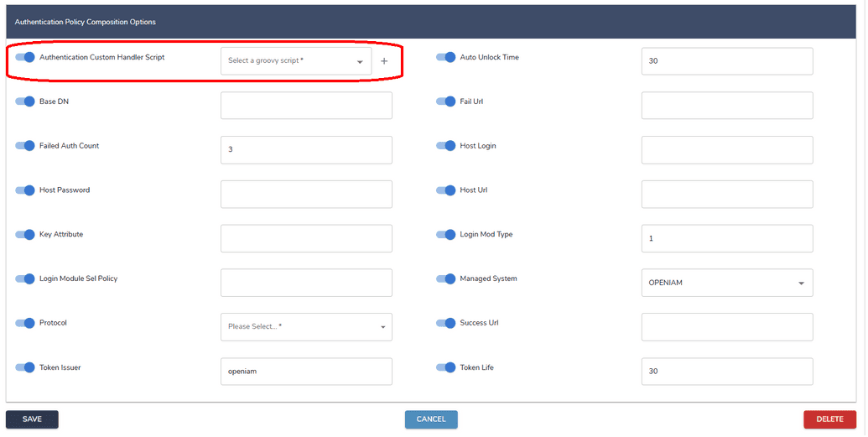Image resolution: width=868 pixels, height=437 pixels.
Task: Toggle Authentication Custom Handler Script switch
Action: click(26, 57)
